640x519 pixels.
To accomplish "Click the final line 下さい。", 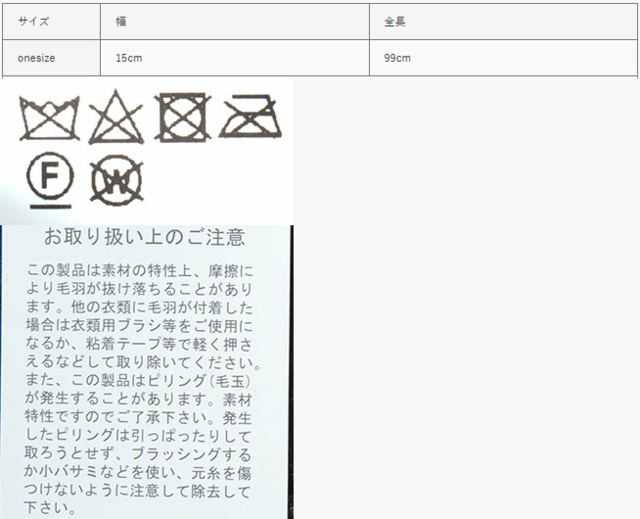I will point(53,507).
